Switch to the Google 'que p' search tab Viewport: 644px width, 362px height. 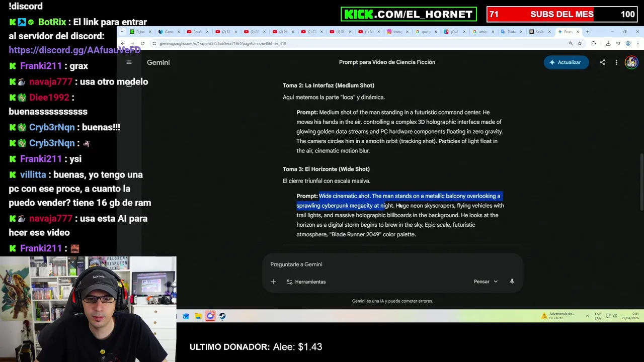426,32
